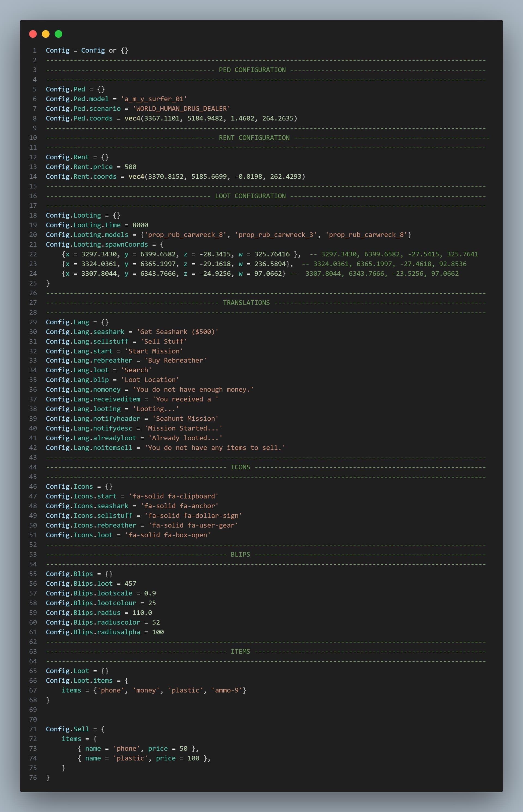The width and height of the screenshot is (523, 812).
Task: Click the TRANSLATIONS section header comment
Action: pos(246,303)
